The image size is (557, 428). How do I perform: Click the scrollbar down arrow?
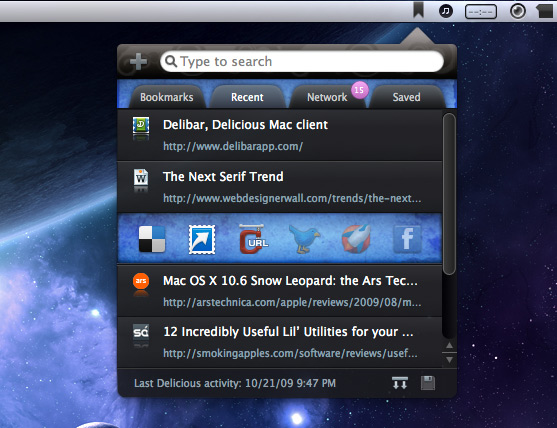449,360
